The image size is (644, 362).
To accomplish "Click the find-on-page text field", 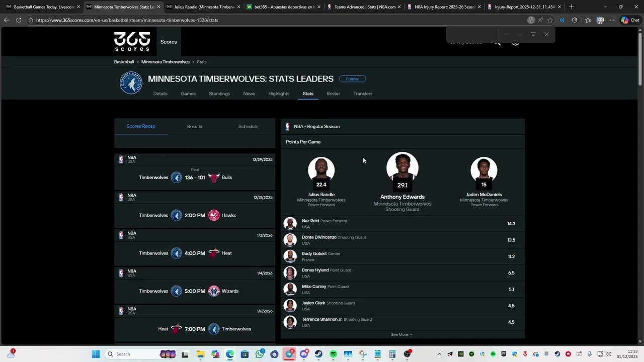I will click(x=473, y=34).
